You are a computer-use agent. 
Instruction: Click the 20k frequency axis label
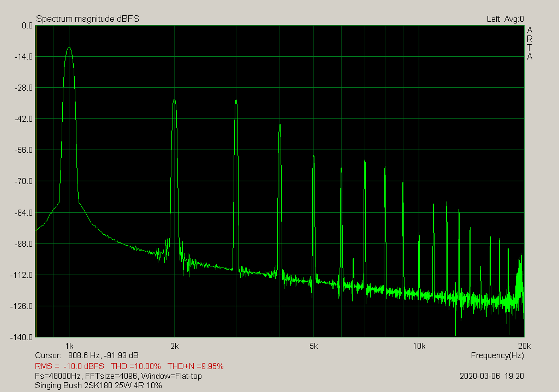pos(525,346)
